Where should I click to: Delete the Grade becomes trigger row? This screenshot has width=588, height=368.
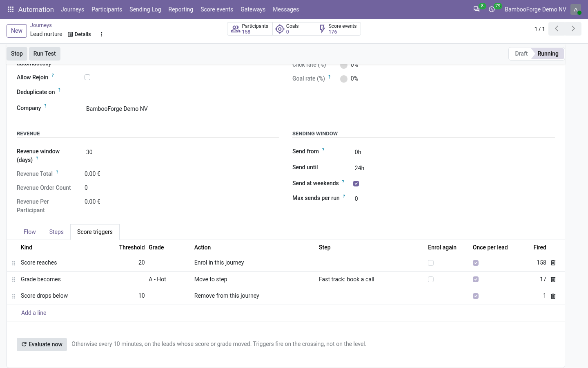[553, 280]
